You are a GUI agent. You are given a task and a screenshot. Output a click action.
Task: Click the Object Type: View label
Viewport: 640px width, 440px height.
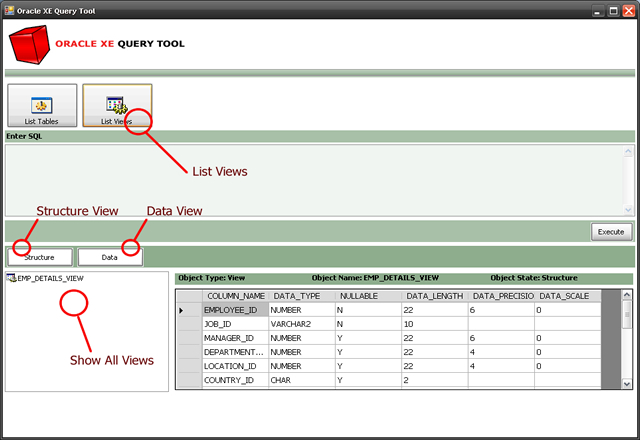pyautogui.click(x=211, y=278)
